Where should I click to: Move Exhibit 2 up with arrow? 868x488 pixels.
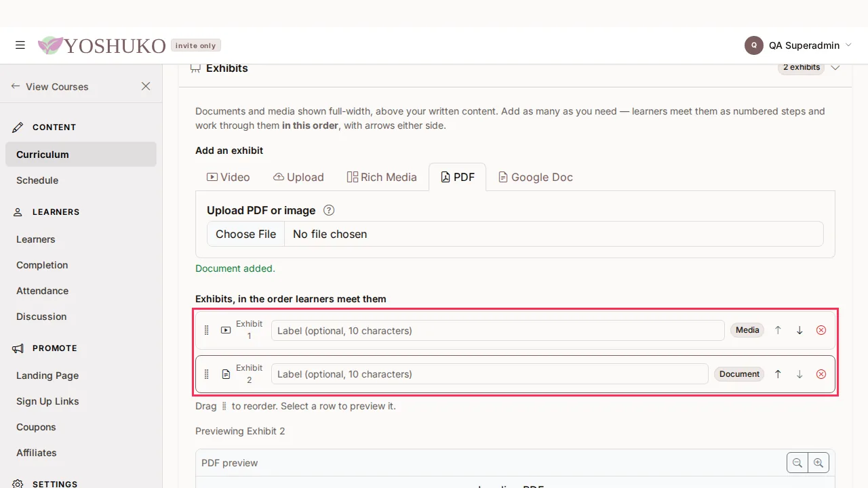point(778,374)
